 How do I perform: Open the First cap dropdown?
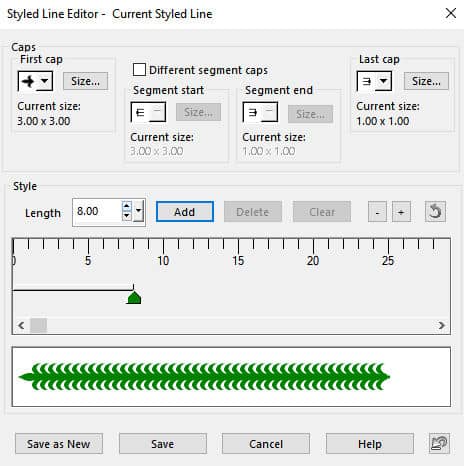click(44, 81)
